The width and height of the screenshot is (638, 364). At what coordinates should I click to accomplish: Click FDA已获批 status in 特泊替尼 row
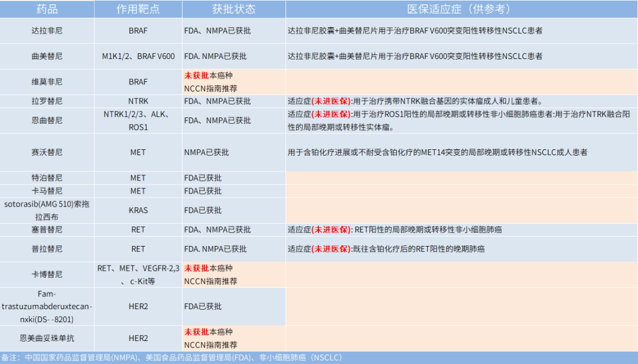(x=203, y=178)
